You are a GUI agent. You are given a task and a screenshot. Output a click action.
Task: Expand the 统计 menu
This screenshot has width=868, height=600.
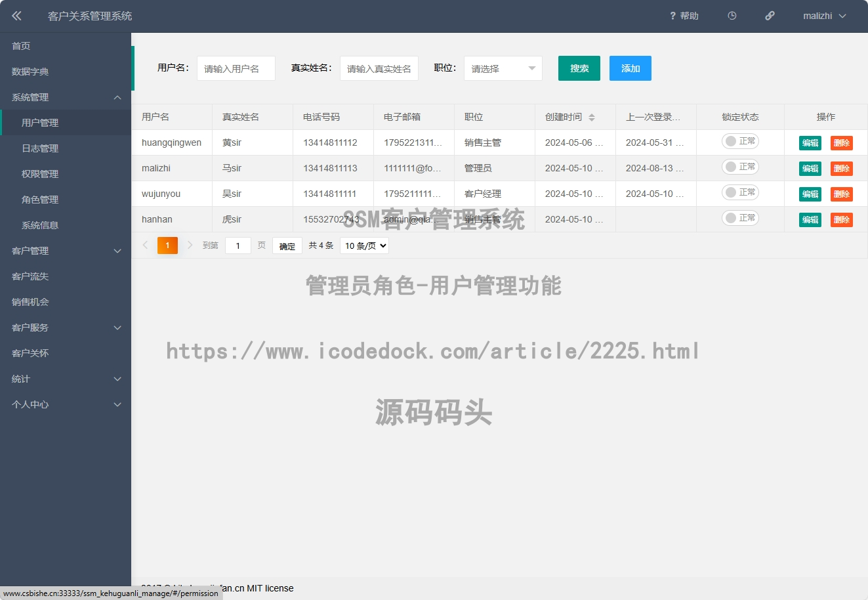click(x=66, y=379)
